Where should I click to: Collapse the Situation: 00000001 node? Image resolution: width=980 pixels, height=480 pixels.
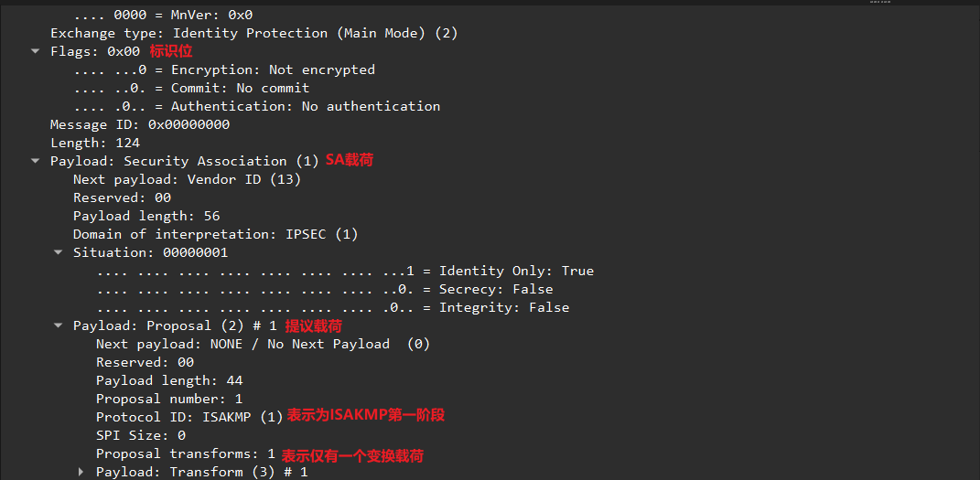[x=59, y=253]
